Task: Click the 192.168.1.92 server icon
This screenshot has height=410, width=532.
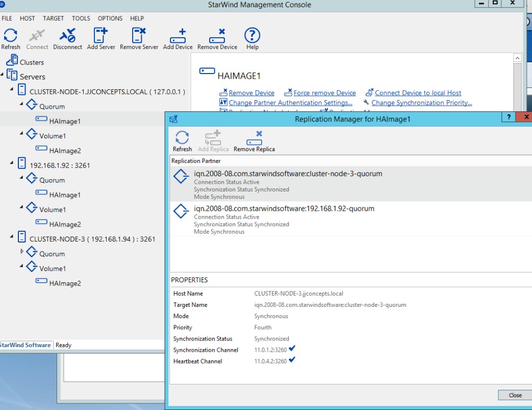Action: (x=22, y=163)
